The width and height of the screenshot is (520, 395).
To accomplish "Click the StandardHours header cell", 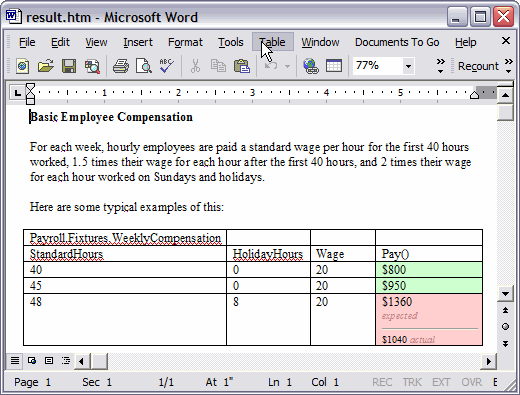I will point(125,254).
